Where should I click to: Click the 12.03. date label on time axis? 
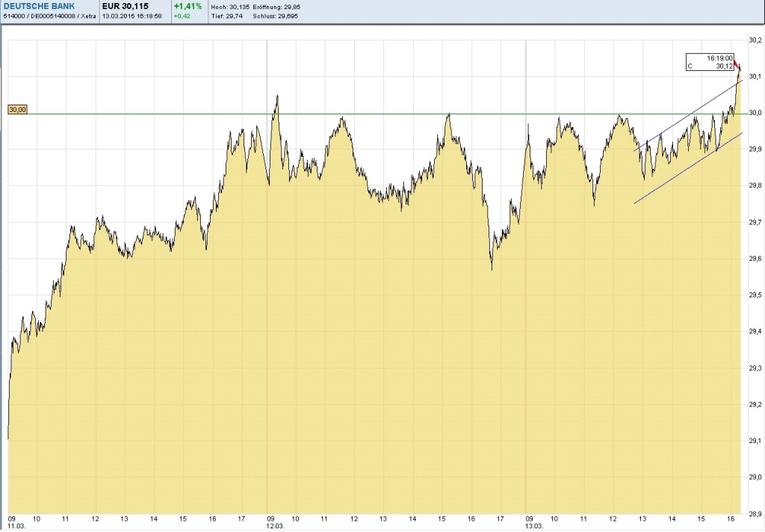(276, 526)
